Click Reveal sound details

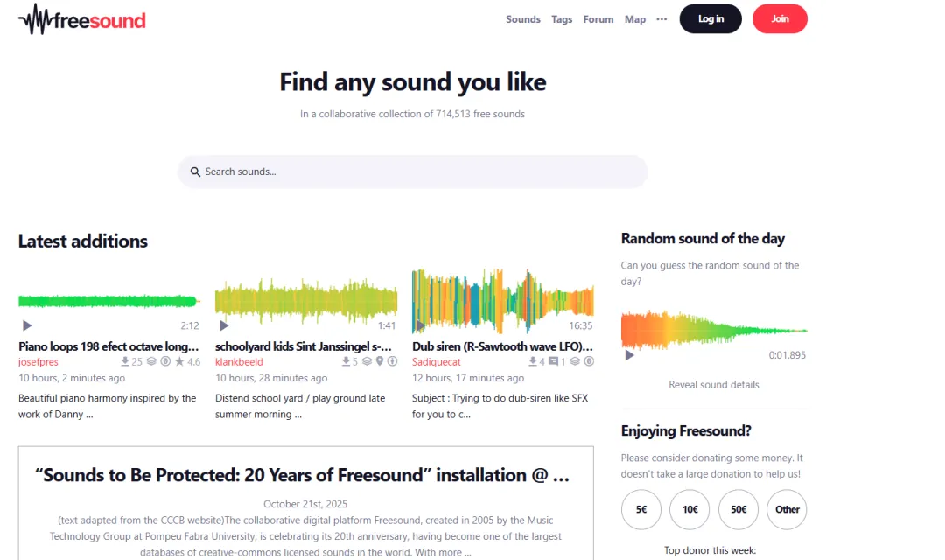coord(714,385)
